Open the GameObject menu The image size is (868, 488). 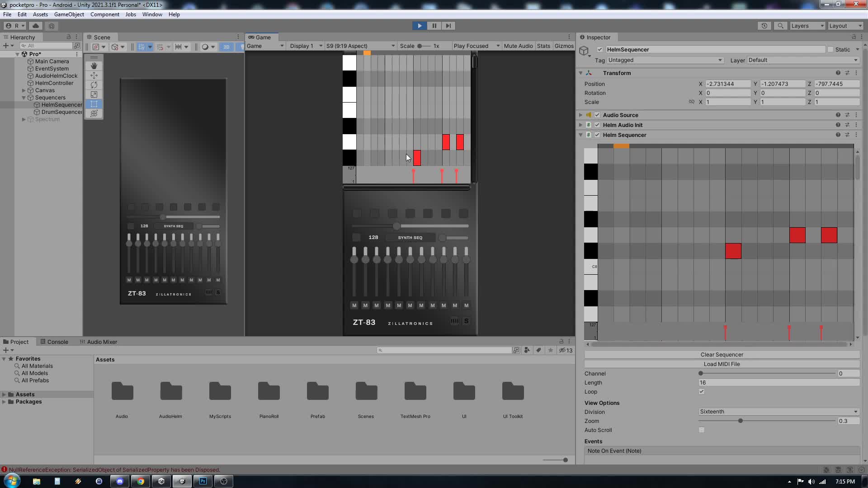coord(69,14)
